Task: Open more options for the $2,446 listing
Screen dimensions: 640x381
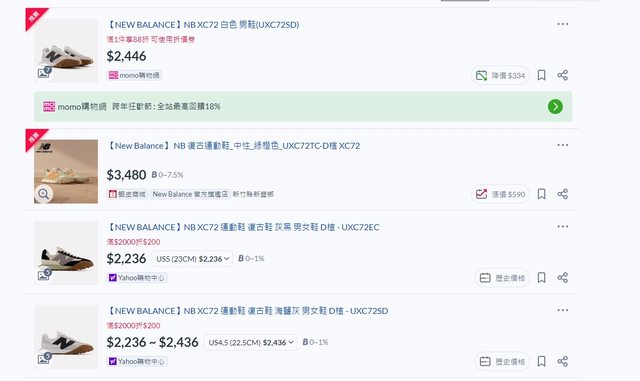Action: coord(562,24)
